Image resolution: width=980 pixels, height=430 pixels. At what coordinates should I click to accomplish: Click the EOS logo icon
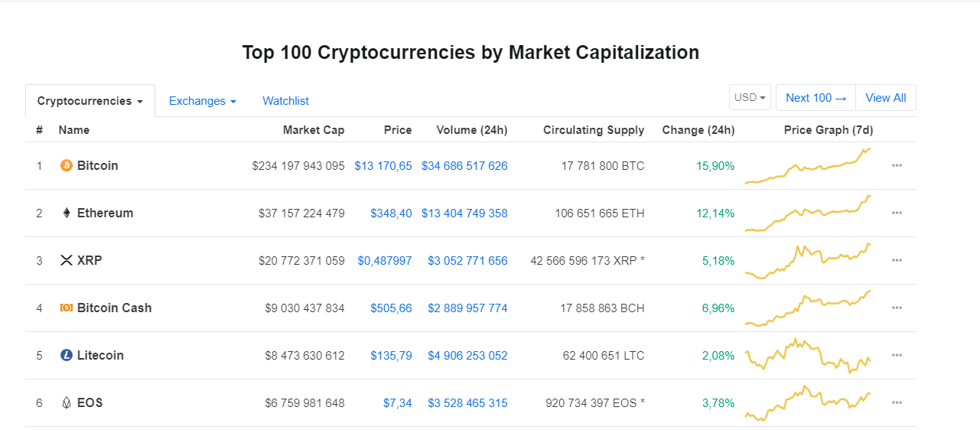click(67, 402)
